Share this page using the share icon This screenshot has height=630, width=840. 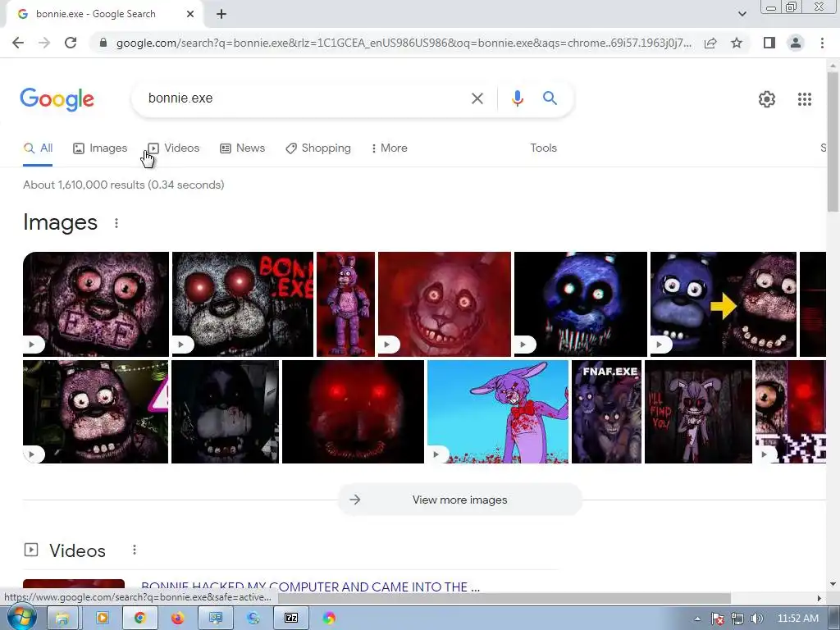click(x=710, y=43)
